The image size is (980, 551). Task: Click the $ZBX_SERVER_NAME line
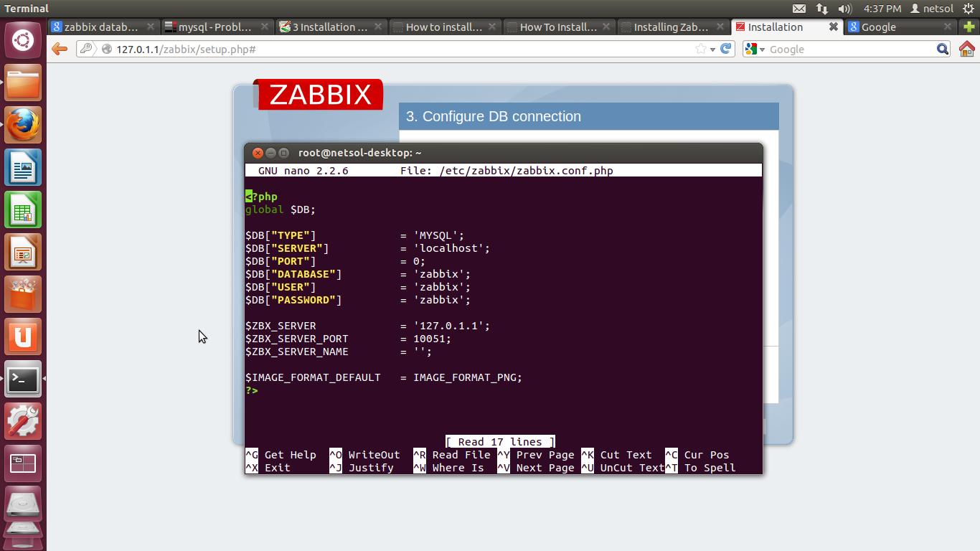[x=339, y=352]
